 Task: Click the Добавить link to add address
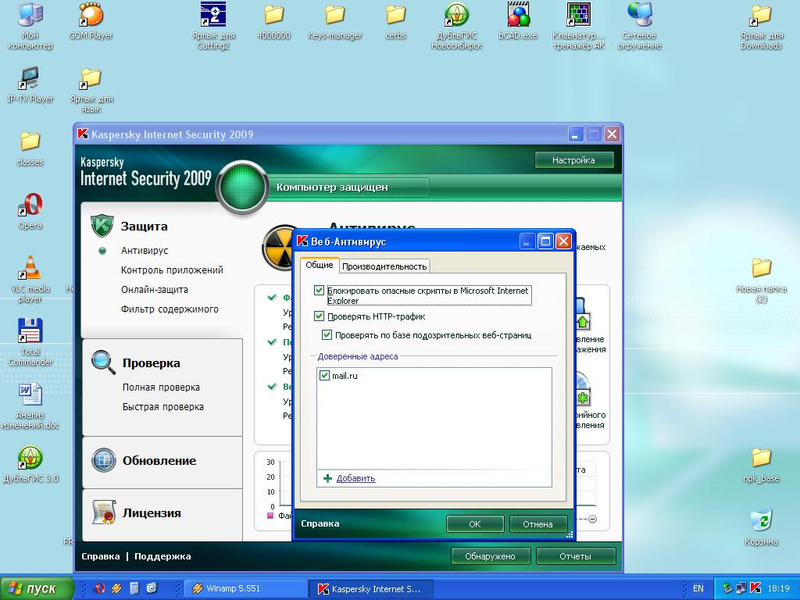(x=356, y=479)
